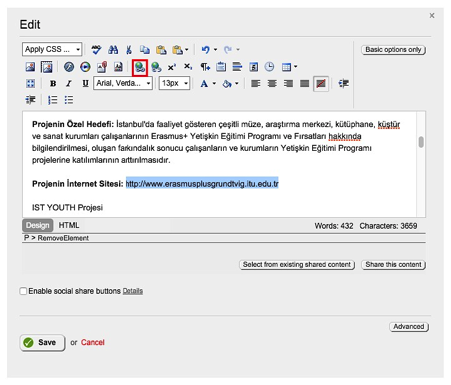This screenshot has height=385, width=451.
Task: Open the framed-picture Image Editor icon
Action: pos(47,67)
